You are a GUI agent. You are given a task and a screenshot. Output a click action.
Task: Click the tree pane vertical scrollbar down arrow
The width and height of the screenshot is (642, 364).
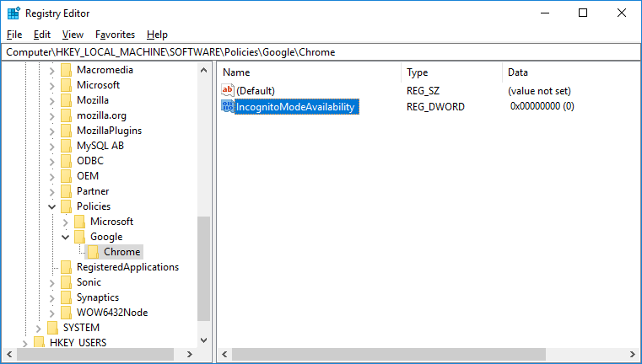(203, 340)
